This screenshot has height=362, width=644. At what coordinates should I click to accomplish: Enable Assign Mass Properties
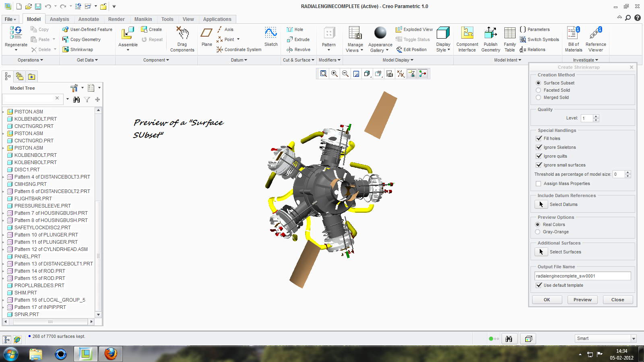click(x=539, y=183)
